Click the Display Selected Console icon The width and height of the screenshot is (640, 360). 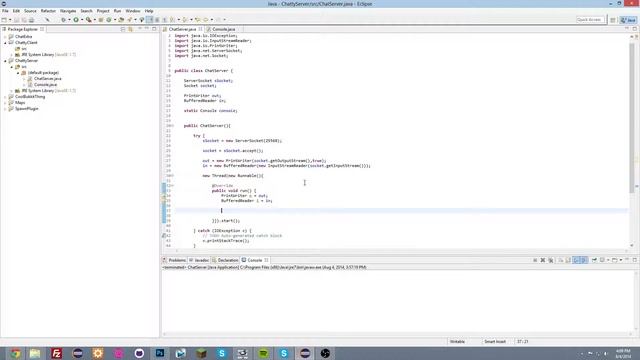pos(602,260)
